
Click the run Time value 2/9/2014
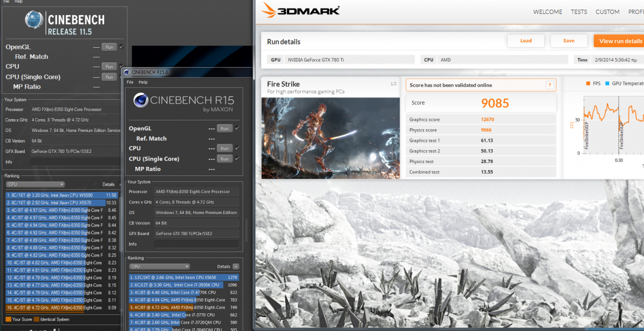click(x=615, y=60)
